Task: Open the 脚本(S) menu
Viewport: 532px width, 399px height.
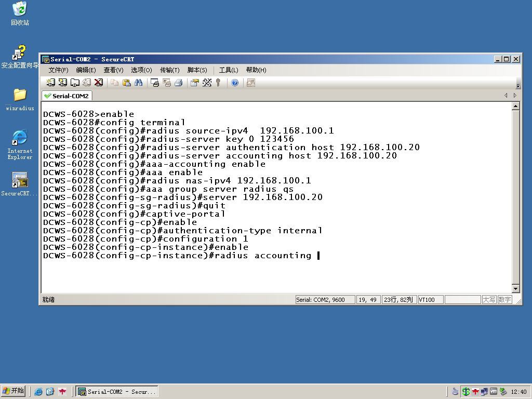Action: tap(197, 70)
